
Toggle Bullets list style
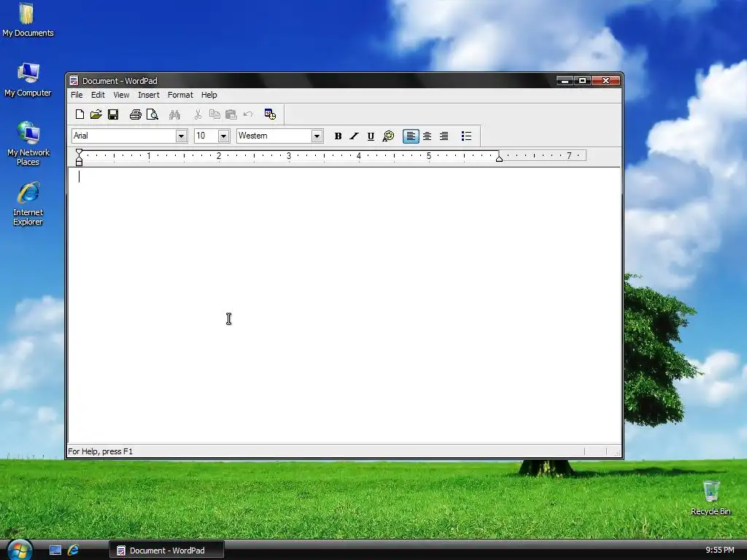[466, 136]
